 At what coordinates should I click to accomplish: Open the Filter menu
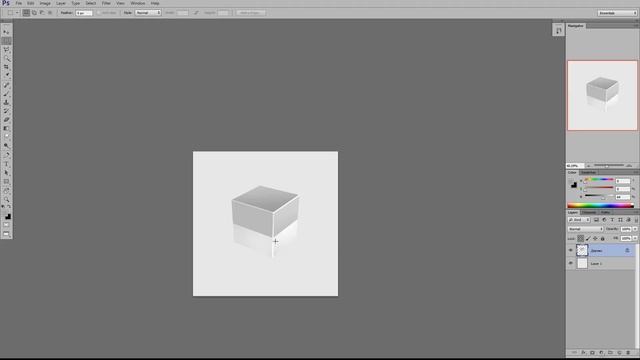(106, 3)
